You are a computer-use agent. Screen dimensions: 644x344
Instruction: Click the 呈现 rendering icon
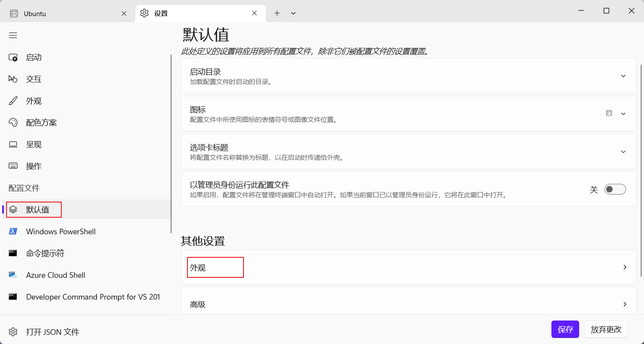pyautogui.click(x=33, y=144)
